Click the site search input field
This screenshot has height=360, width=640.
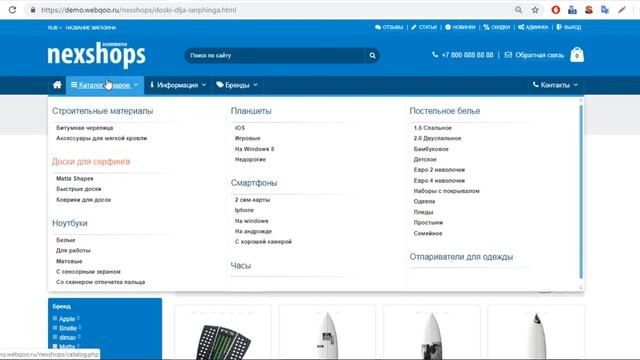(275, 56)
